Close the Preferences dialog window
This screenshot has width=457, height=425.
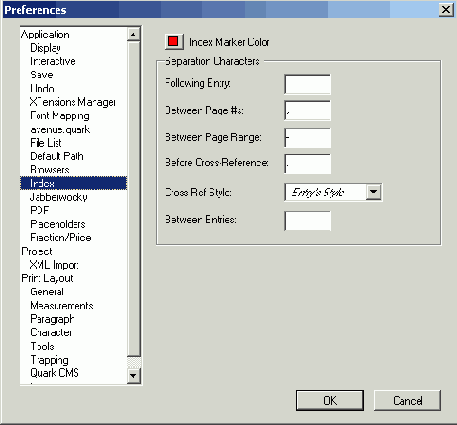click(446, 10)
